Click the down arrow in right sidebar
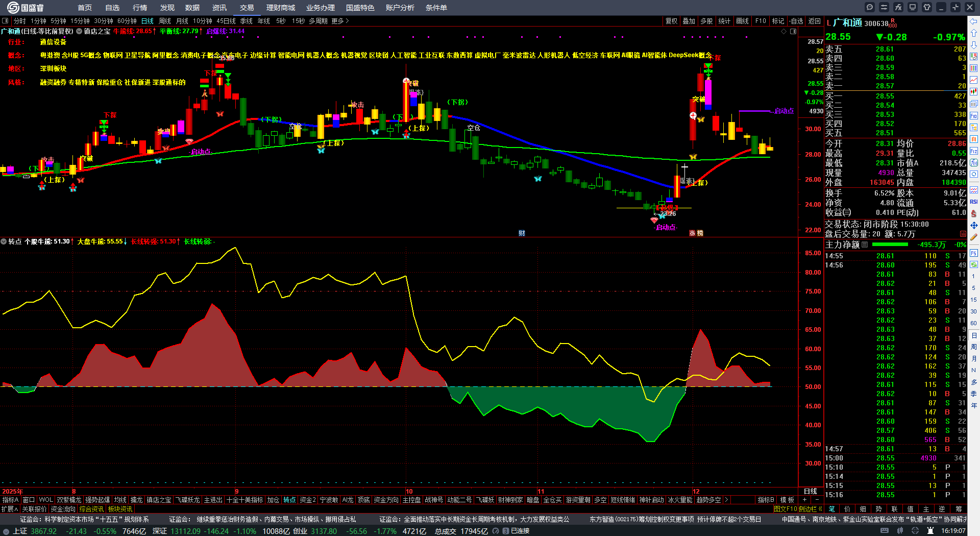980x536 pixels. coord(974,44)
